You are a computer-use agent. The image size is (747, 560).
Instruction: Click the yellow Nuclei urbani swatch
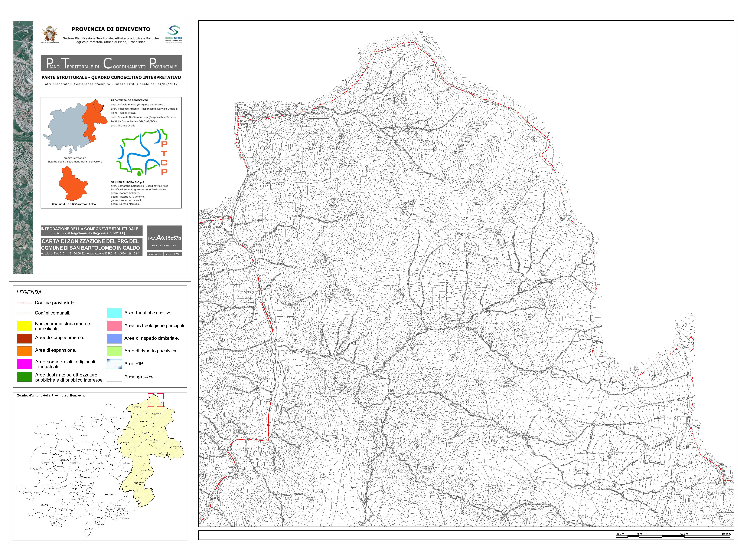[x=24, y=326]
